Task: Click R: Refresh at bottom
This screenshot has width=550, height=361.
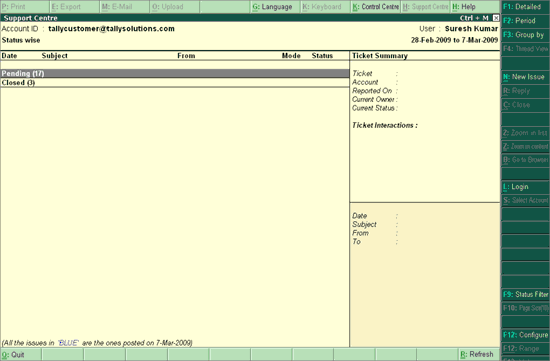Action: (x=479, y=355)
